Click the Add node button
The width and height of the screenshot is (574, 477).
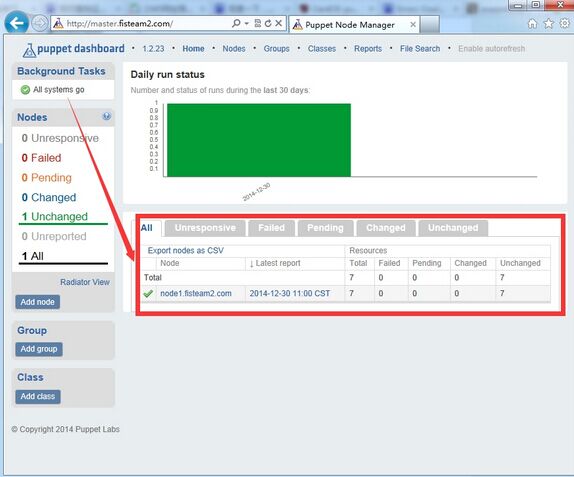point(37,302)
